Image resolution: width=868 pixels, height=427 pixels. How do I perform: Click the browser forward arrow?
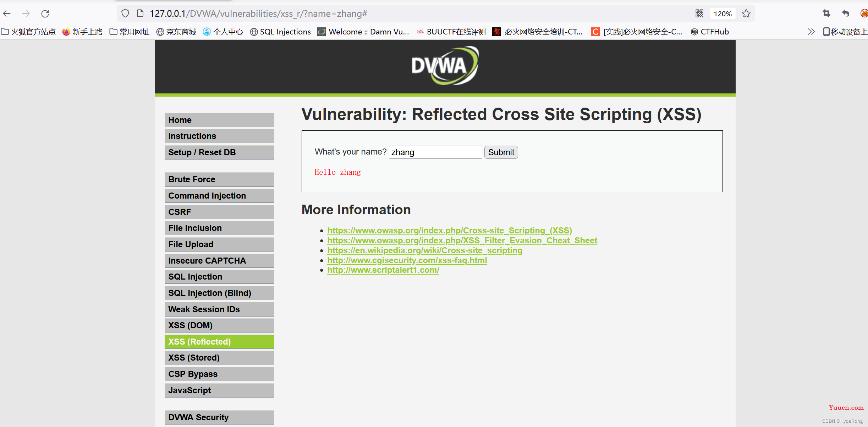tap(26, 13)
